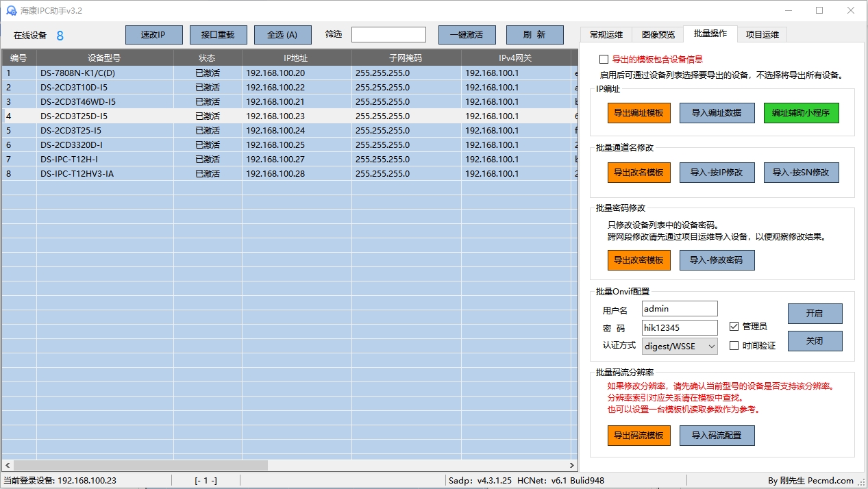Click IP address 192.168.100.27 cell
The height and width of the screenshot is (489, 868).
pos(297,160)
